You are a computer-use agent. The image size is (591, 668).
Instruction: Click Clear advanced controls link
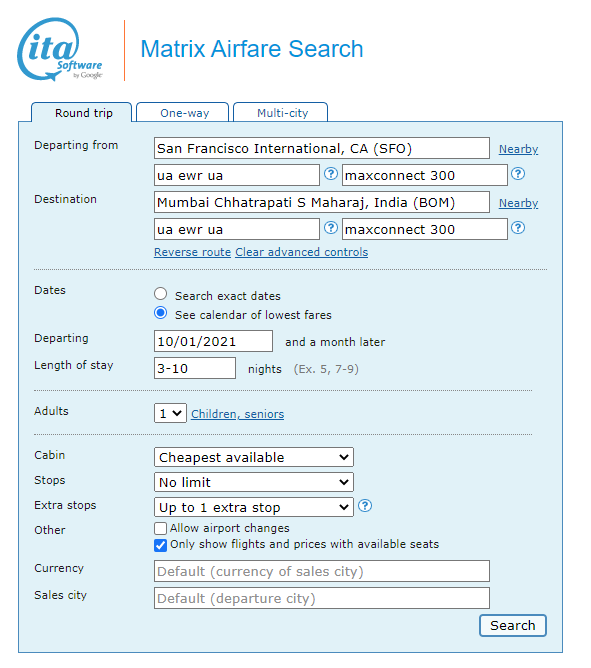[x=302, y=252]
